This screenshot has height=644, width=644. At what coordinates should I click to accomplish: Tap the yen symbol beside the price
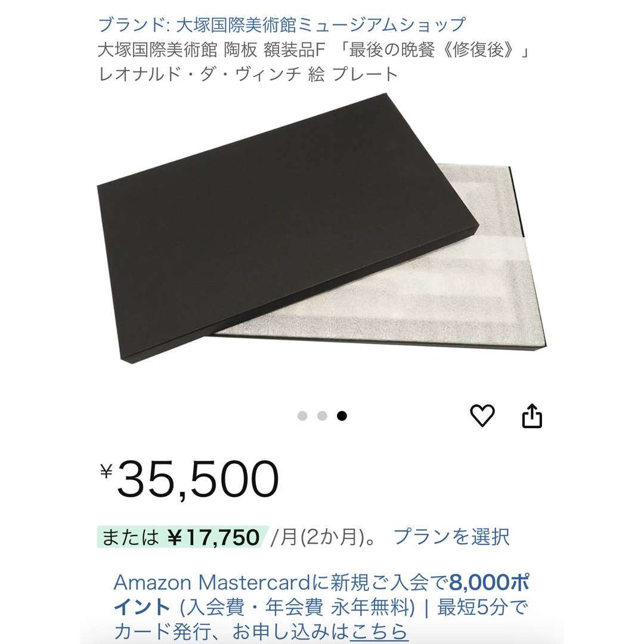tap(106, 471)
